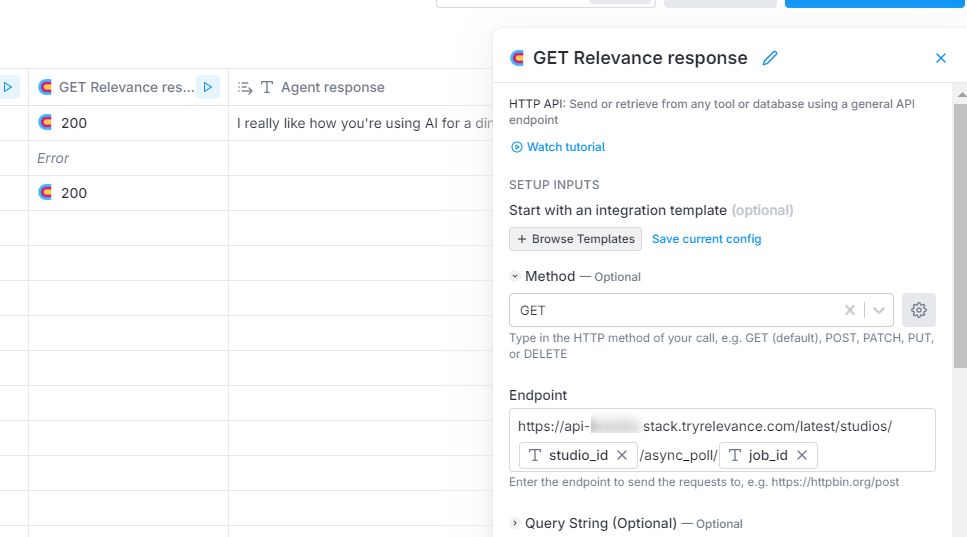Open the Method dropdown arrow
Viewport: 967px width, 537px height.
coord(878,310)
